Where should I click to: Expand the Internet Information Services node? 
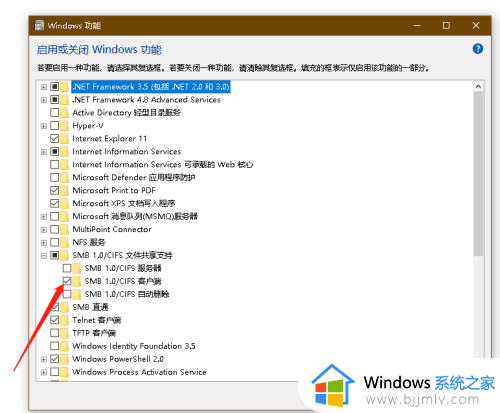(44, 152)
